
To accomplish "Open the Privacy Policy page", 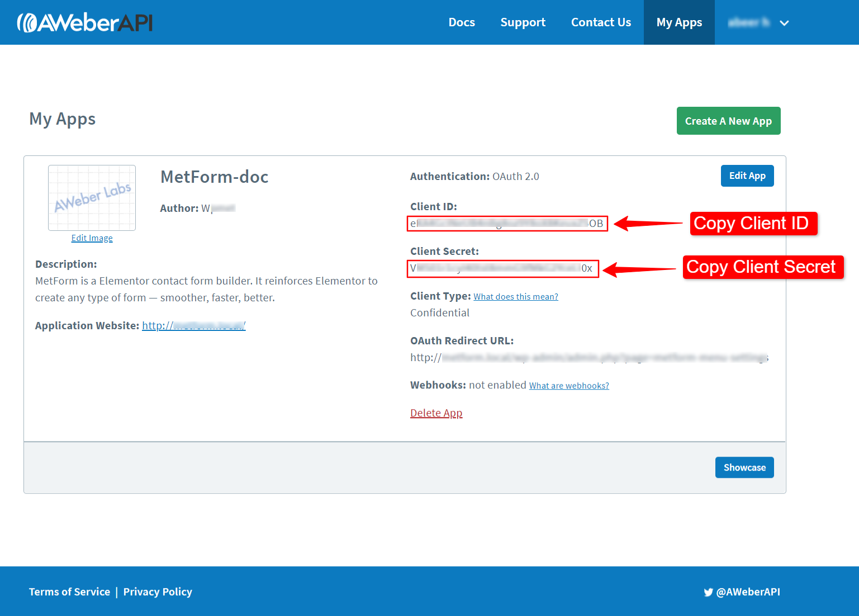I will tap(157, 591).
